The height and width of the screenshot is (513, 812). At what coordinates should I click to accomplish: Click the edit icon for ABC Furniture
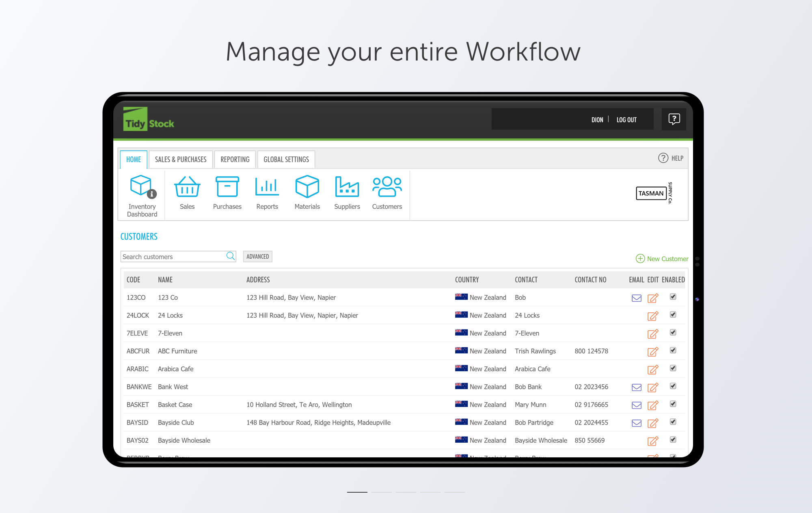pos(652,351)
